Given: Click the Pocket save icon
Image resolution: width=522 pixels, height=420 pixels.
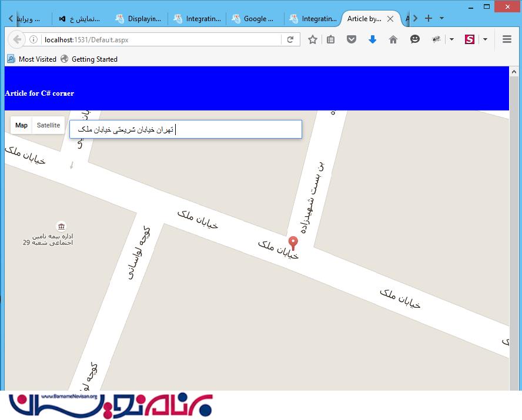Looking at the screenshot, I should [352, 39].
